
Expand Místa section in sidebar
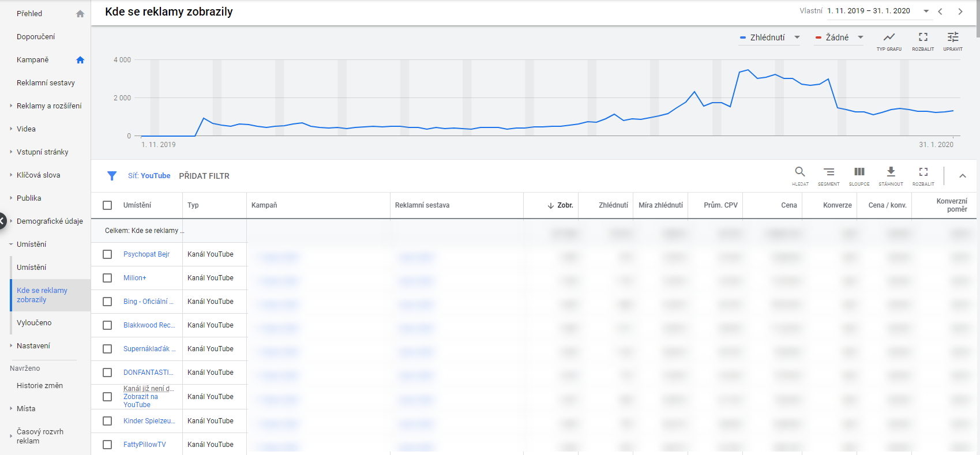[11, 408]
